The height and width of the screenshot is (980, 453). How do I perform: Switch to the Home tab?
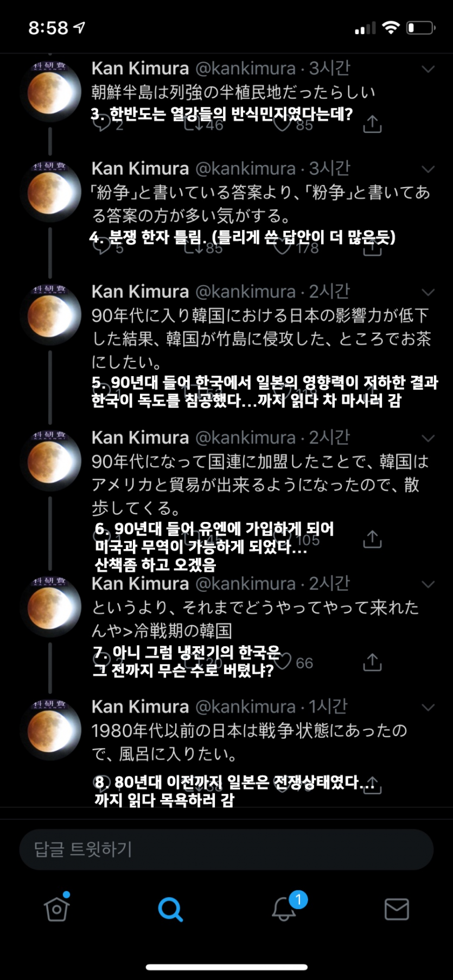pyautogui.click(x=56, y=910)
